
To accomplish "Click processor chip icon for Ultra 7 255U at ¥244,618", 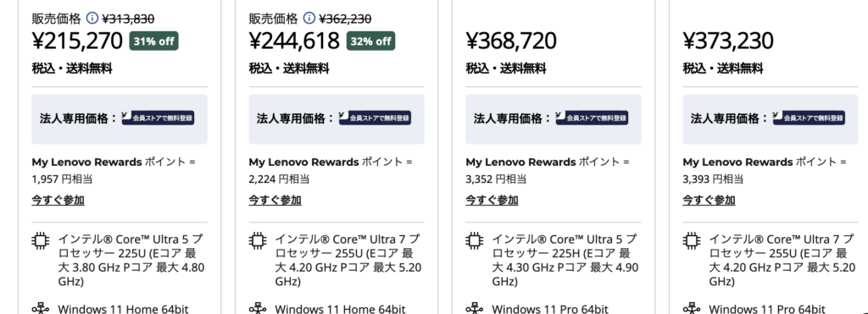I will (x=257, y=240).
